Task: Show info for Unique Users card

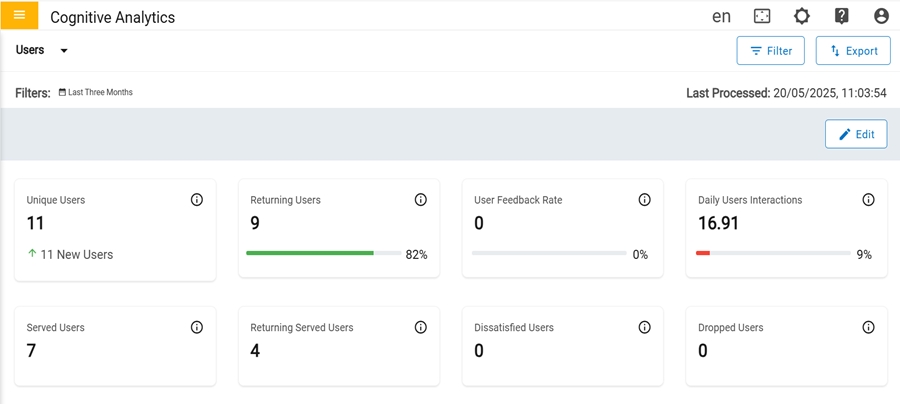Action: pyautogui.click(x=197, y=200)
